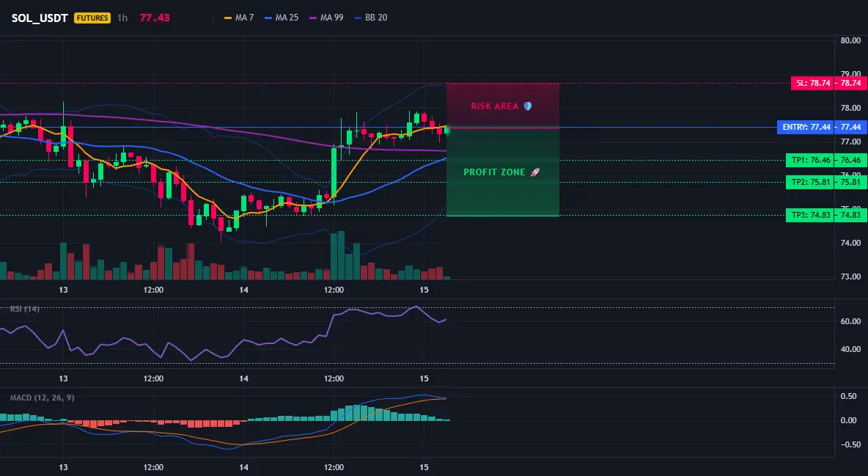Click the latest candle at the entry line
The image size is (868, 476).
pos(446,131)
